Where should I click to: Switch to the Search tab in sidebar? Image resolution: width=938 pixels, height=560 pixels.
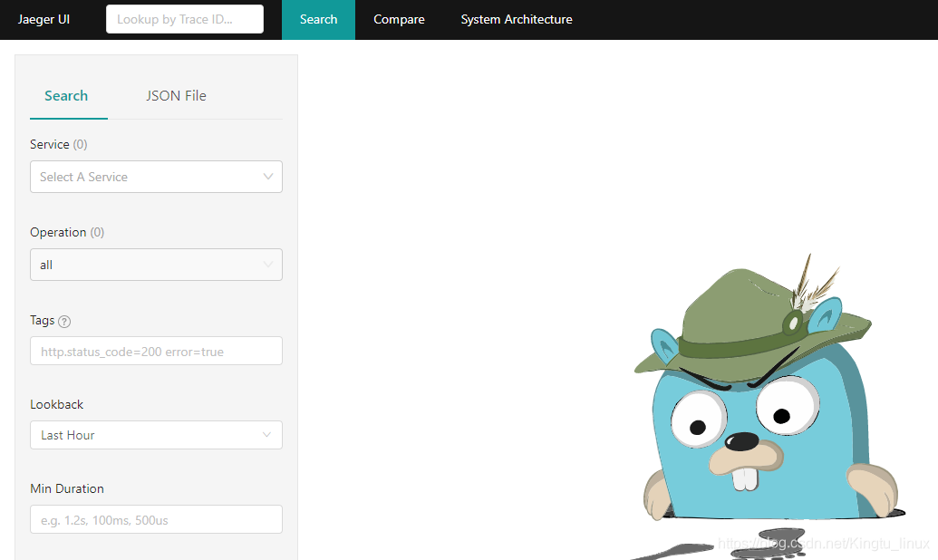click(66, 96)
